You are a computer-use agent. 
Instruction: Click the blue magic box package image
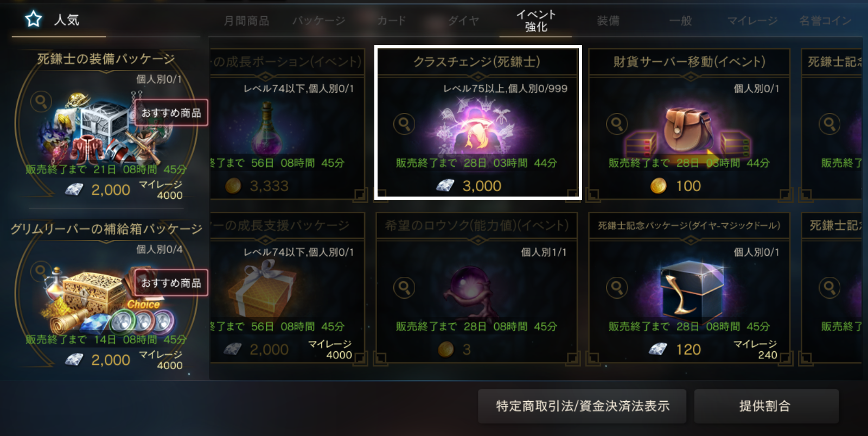(x=690, y=289)
